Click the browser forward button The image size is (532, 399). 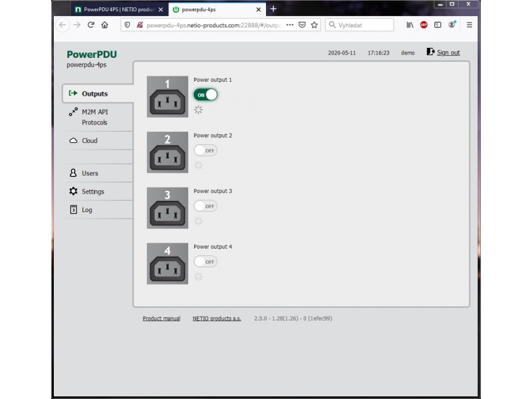coord(77,25)
